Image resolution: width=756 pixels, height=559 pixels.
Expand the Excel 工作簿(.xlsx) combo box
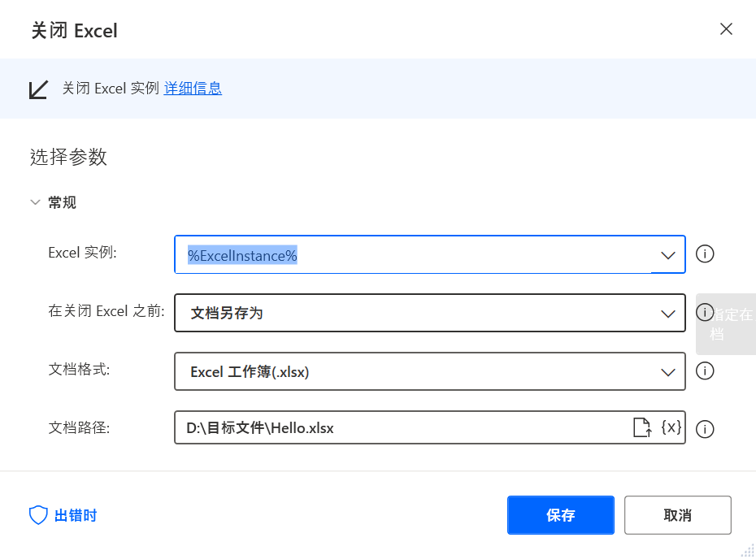click(668, 371)
